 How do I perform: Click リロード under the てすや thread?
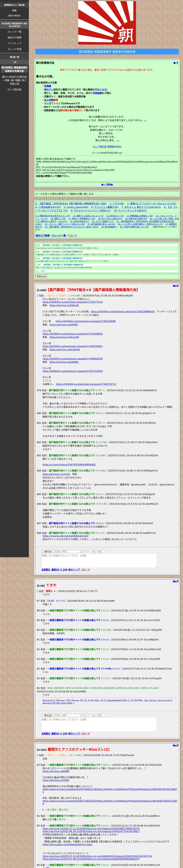click(x=85, y=734)
